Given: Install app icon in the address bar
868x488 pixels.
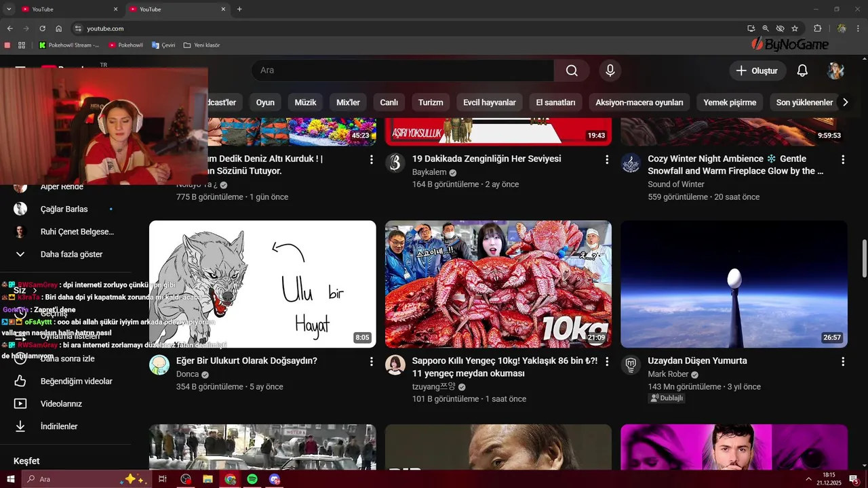Looking at the screenshot, I should 751,28.
